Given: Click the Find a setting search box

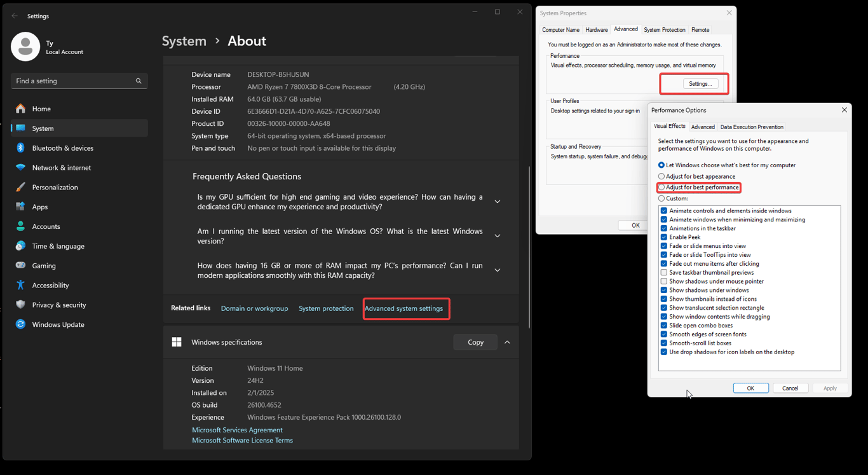Looking at the screenshot, I should 79,81.
